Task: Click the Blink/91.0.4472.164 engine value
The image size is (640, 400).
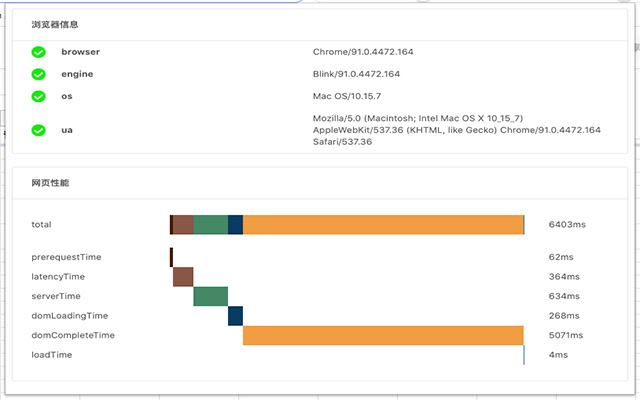Action: click(356, 74)
